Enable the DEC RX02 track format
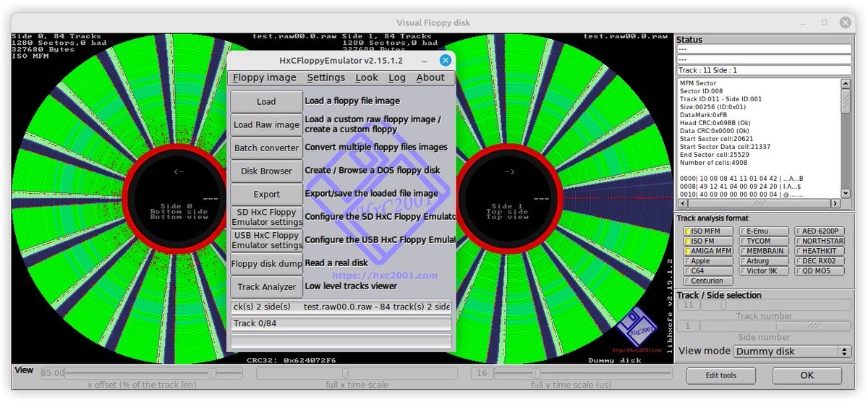Screen dimensions: 868x405 tap(820, 262)
